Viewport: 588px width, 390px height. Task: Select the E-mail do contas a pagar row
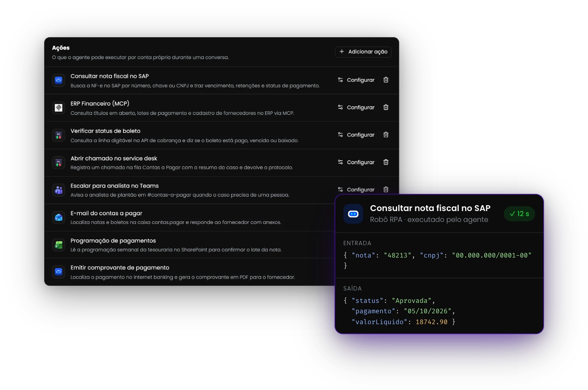[190, 218]
